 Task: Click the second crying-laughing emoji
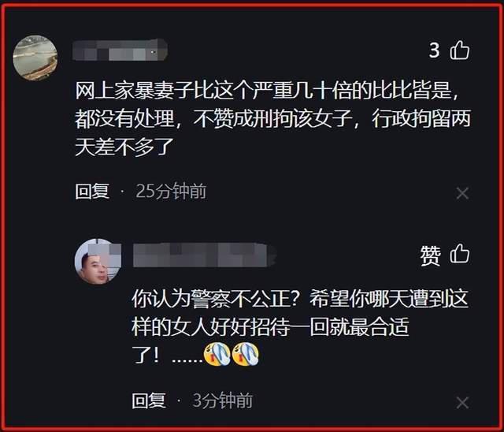click(245, 354)
